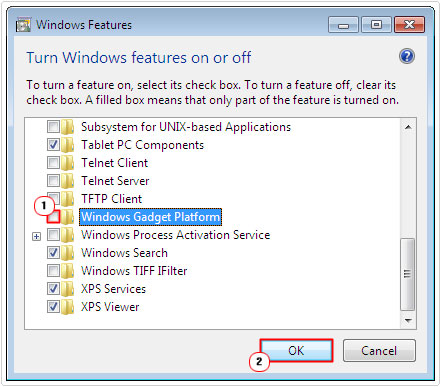441x387 pixels.
Task: Enable the Telnet Server checkbox
Action: tap(53, 181)
